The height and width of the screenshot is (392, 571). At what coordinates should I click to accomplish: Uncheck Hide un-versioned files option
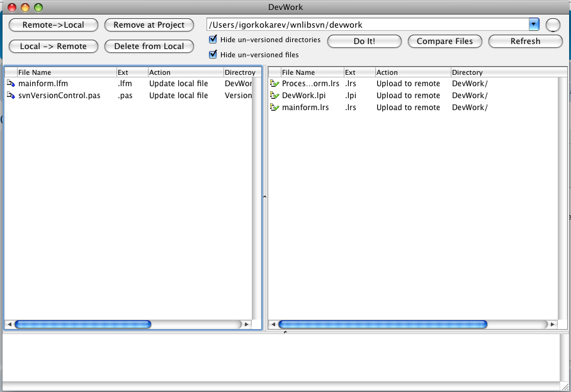(213, 55)
